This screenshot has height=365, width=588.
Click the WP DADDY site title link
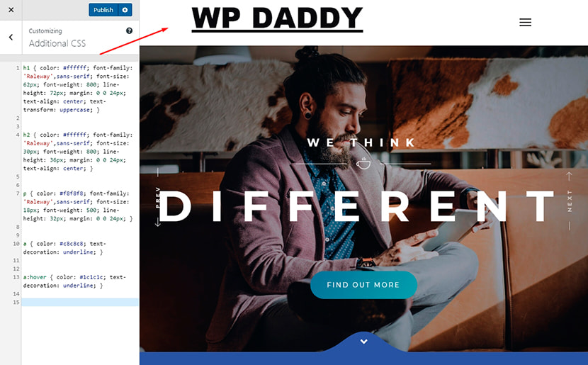click(x=277, y=18)
